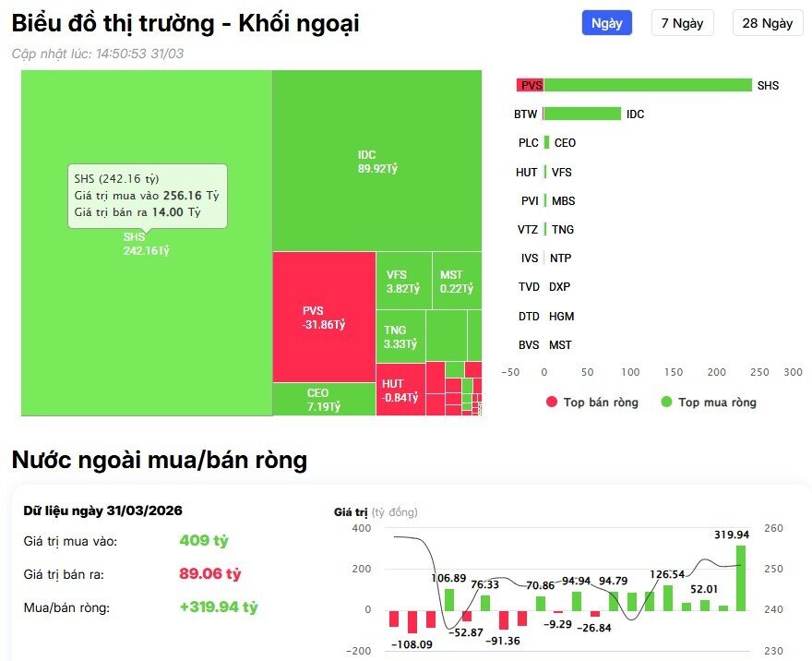
Task: Click the green SHS bar in the ranking chart
Action: tap(646, 84)
